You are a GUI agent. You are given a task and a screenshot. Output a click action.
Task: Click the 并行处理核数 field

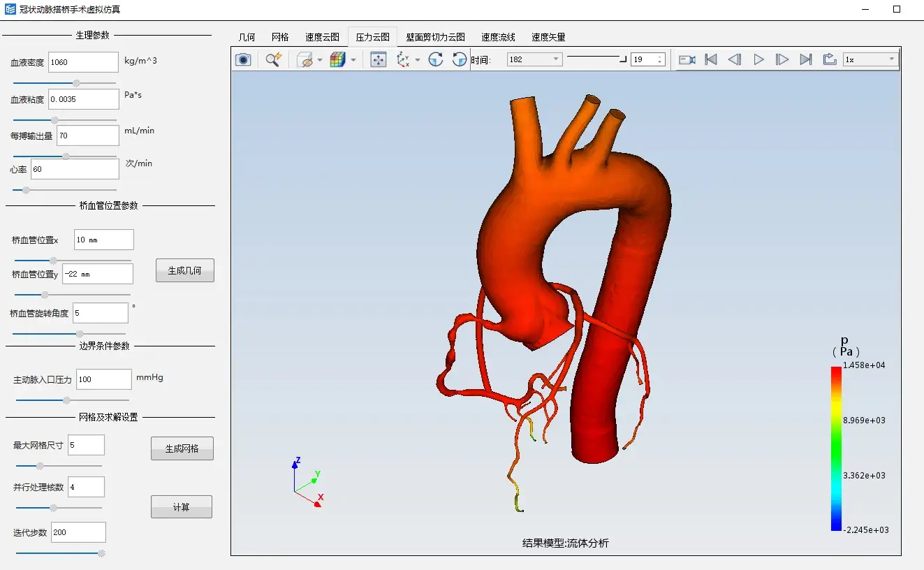coord(87,487)
